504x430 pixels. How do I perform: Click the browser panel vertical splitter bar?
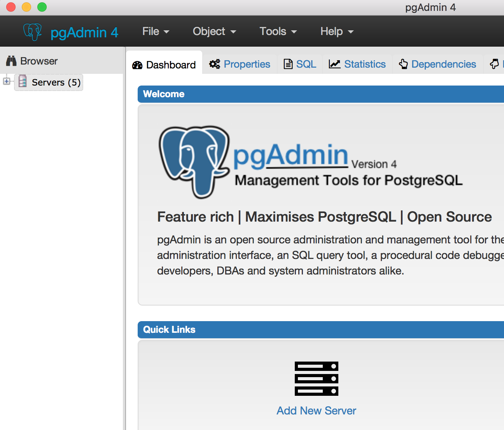[x=124, y=238]
